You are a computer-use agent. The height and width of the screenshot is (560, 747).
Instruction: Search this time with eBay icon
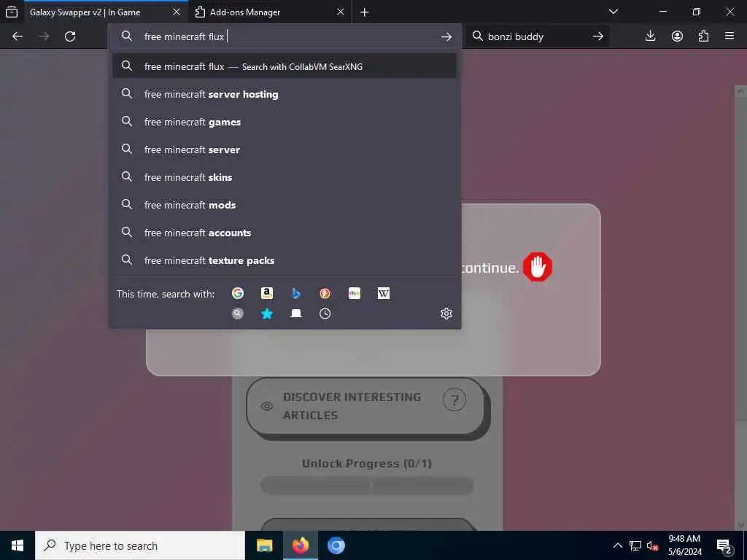click(355, 293)
